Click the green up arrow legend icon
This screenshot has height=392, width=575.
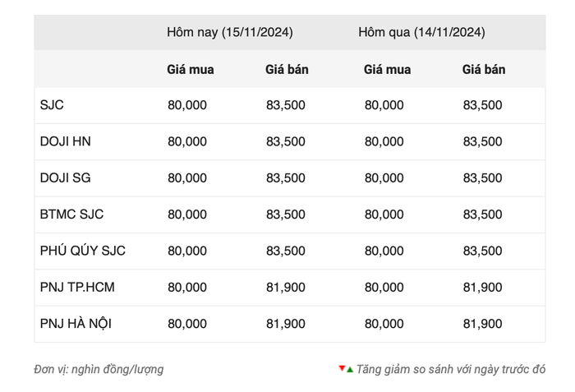pyautogui.click(x=350, y=370)
